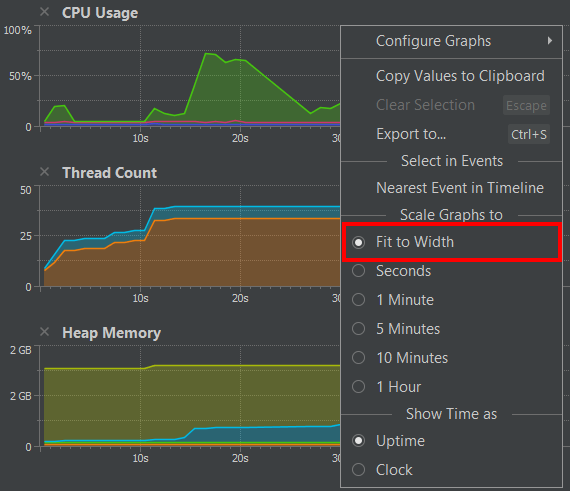Close the Heap Memory graph

coord(44,331)
